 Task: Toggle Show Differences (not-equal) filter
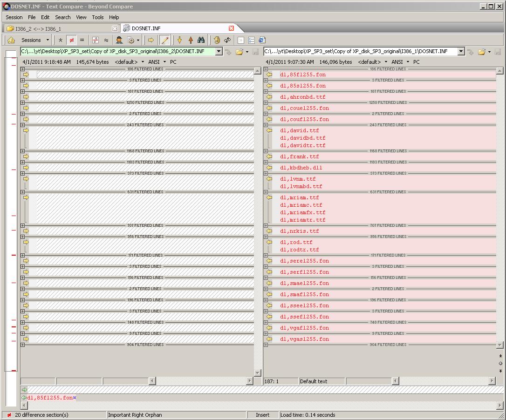(x=72, y=40)
